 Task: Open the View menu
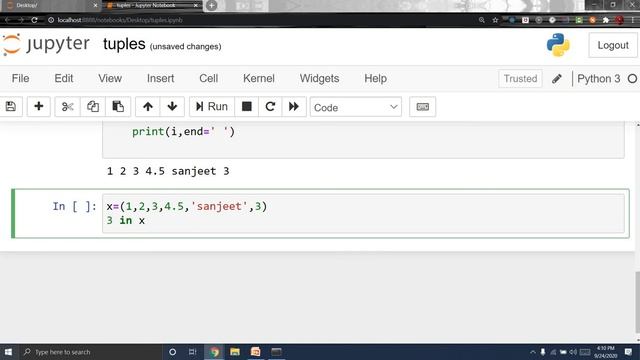tap(110, 78)
